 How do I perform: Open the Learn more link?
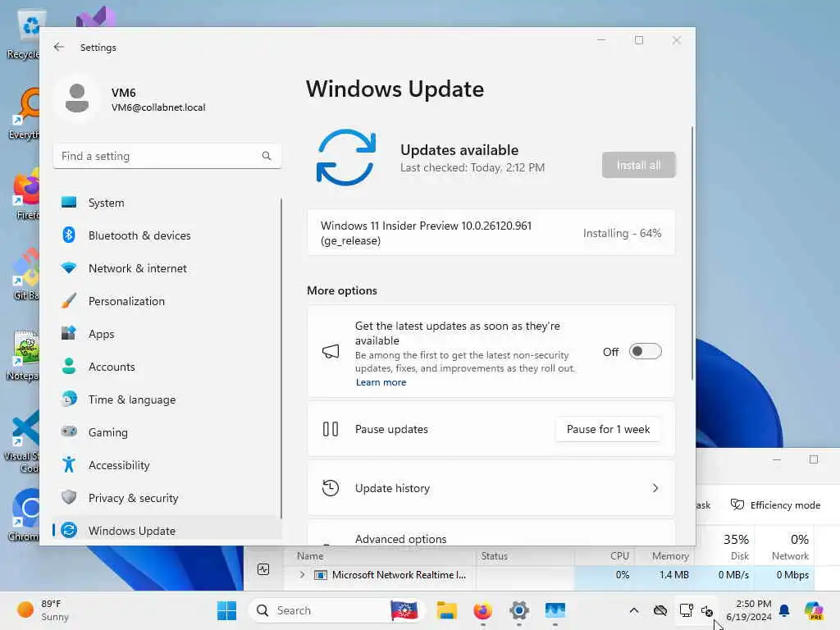pyautogui.click(x=381, y=382)
